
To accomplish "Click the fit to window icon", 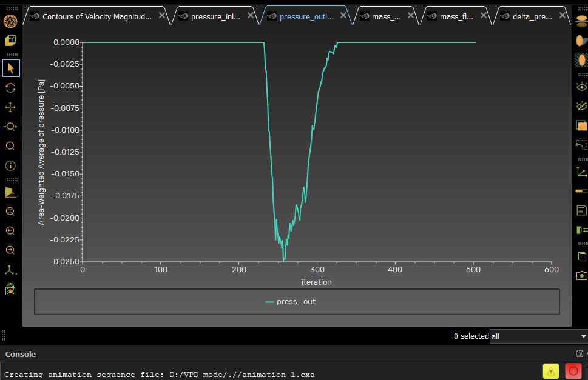I will click(10, 212).
